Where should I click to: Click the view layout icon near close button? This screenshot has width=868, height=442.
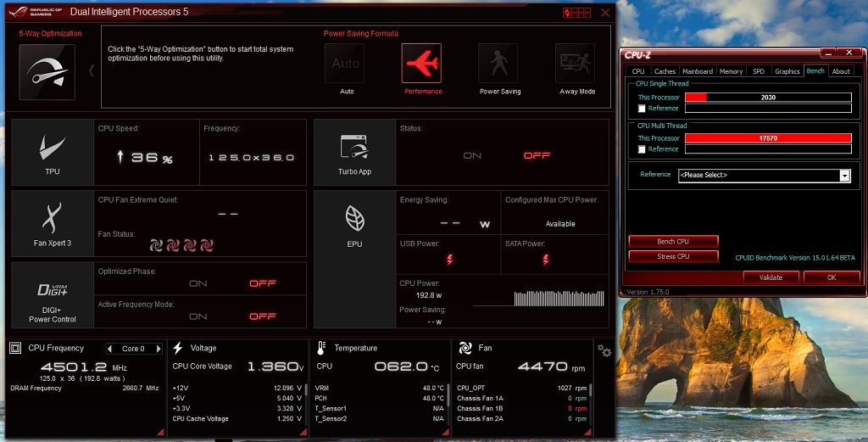[x=576, y=12]
